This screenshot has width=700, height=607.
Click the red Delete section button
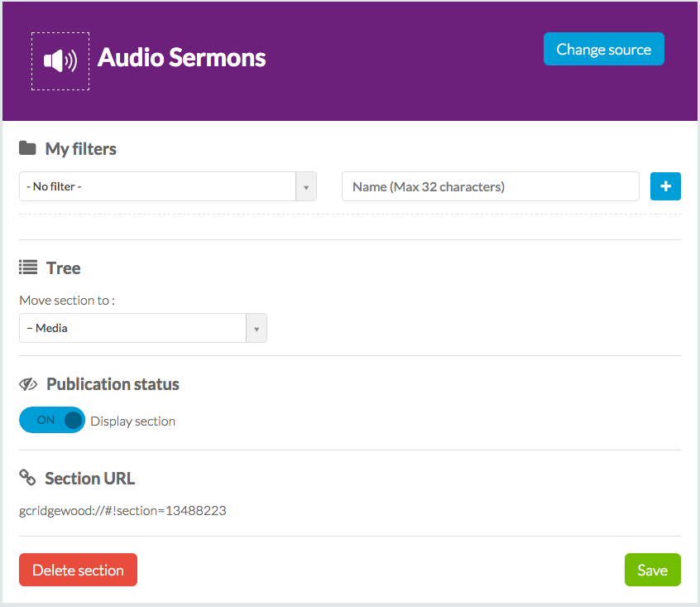pos(78,570)
